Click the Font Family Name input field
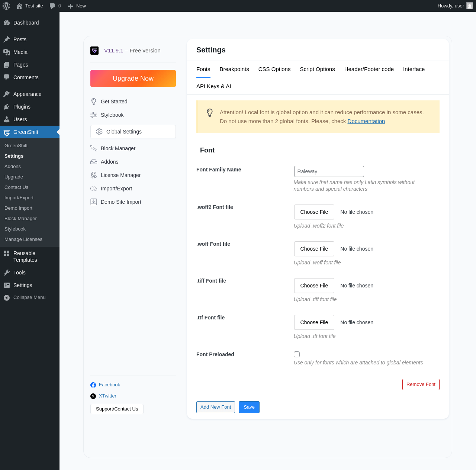Viewport: 476px width, 470px height. (329, 171)
